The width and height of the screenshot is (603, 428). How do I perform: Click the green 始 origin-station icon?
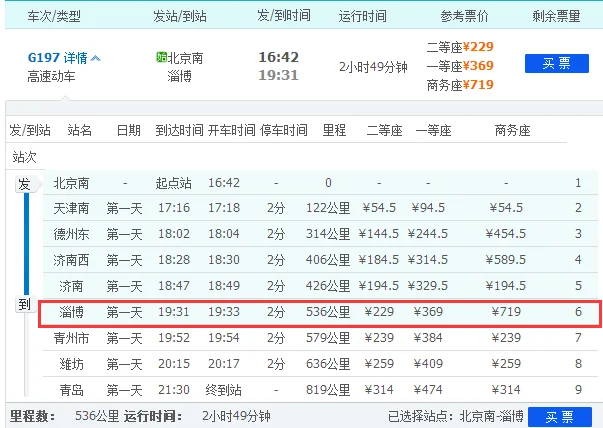tap(161, 57)
